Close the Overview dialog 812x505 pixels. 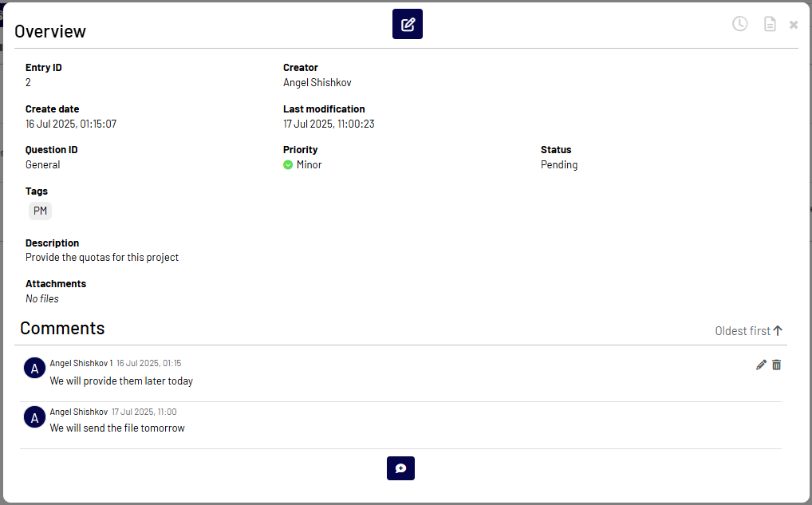click(794, 25)
